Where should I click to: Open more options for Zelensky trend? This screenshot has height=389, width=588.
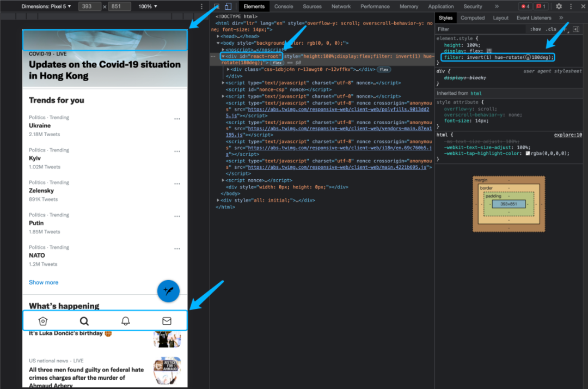tap(177, 184)
